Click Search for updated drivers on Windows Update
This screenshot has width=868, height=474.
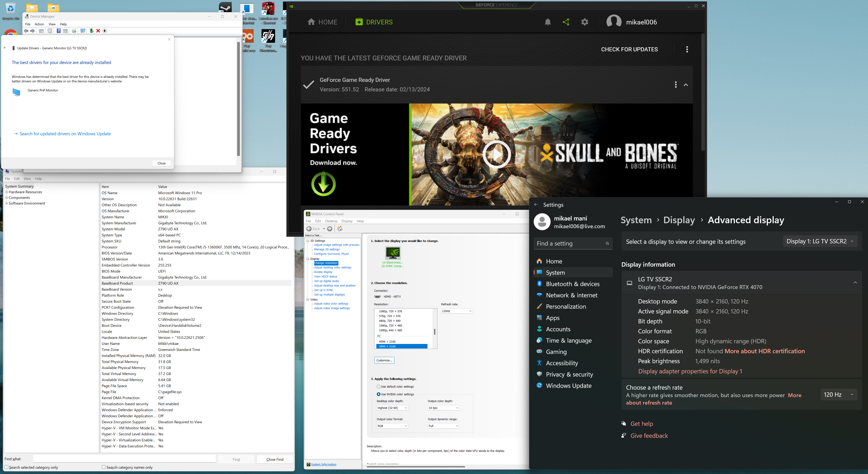[65, 134]
